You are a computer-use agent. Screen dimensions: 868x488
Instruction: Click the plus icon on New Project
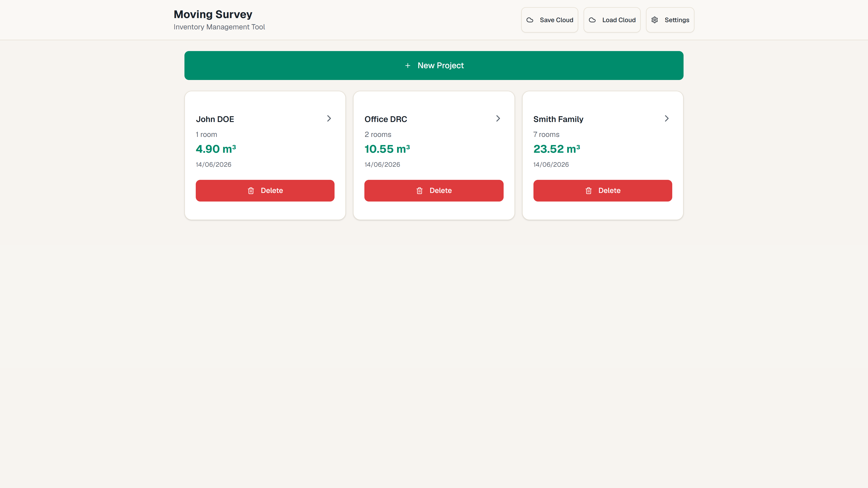[x=407, y=65]
